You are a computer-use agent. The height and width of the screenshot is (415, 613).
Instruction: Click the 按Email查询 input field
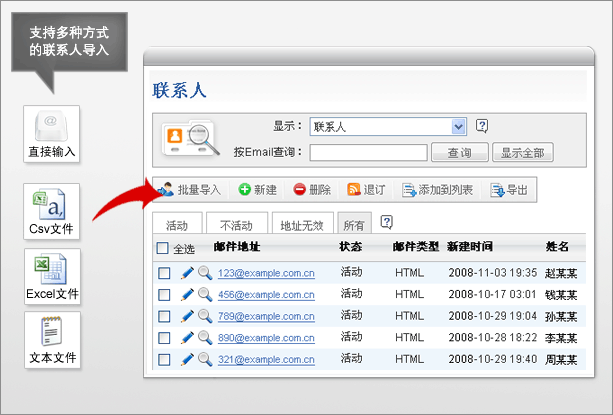pyautogui.click(x=368, y=152)
